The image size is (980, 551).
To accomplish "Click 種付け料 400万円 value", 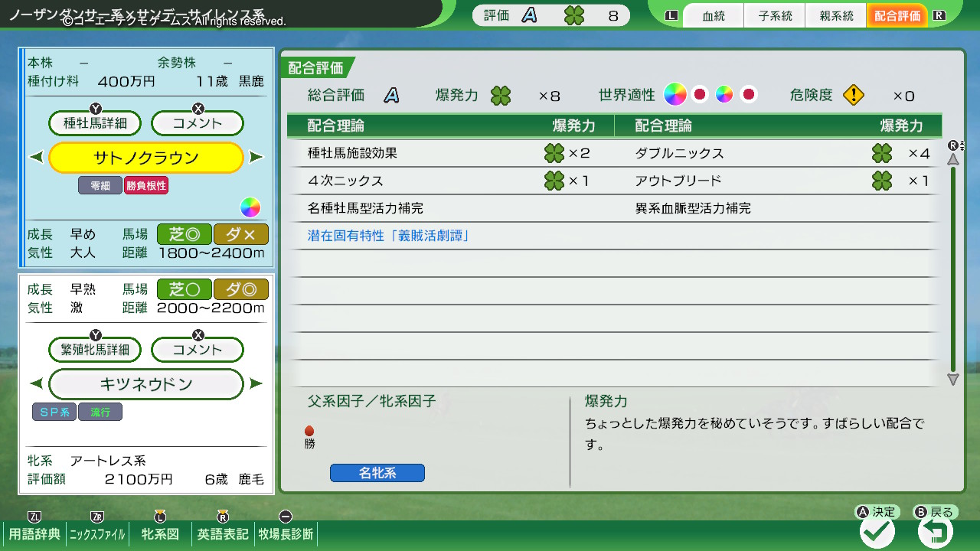I will [x=126, y=81].
